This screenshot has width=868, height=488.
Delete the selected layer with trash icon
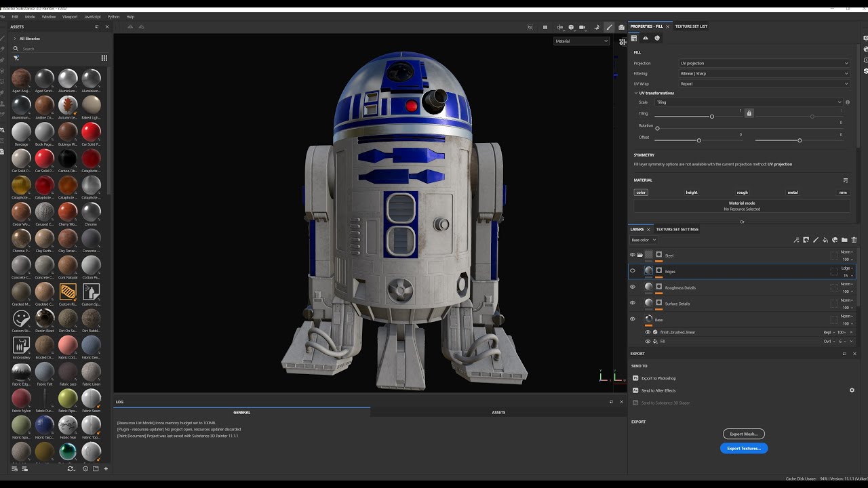point(854,240)
